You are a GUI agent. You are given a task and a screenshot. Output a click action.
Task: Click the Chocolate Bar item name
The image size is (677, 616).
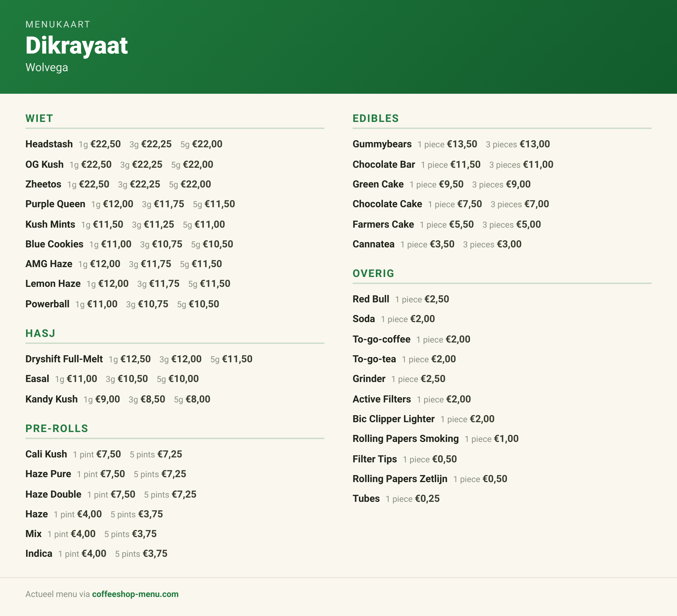tap(384, 165)
